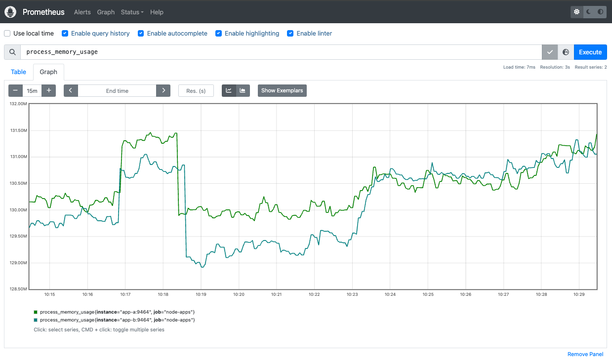Switch to dark theme via moon icon
This screenshot has height=364, width=612.
pyautogui.click(x=588, y=12)
